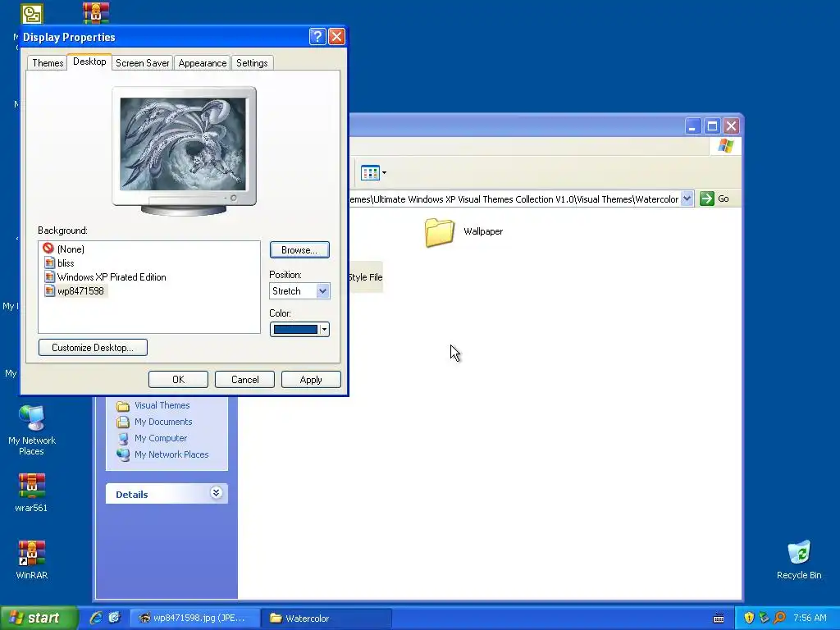Select the Desktop tab
The height and width of the screenshot is (630, 840).
tap(89, 62)
